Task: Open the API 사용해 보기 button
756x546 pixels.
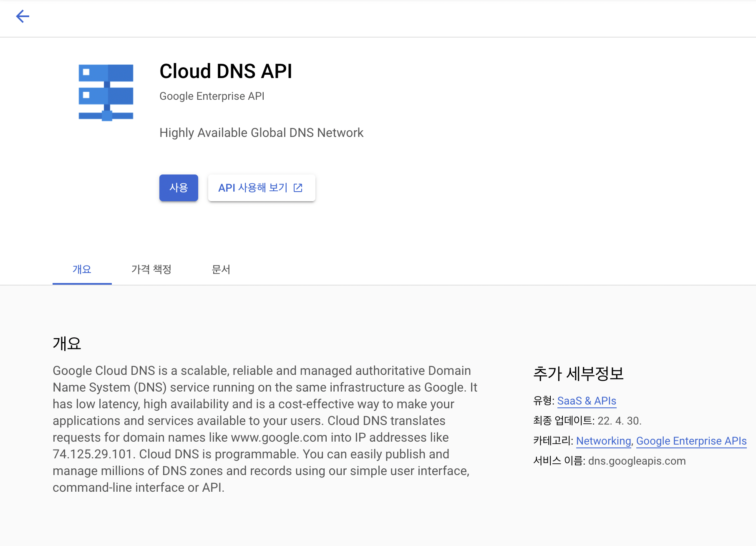Action: [x=262, y=188]
